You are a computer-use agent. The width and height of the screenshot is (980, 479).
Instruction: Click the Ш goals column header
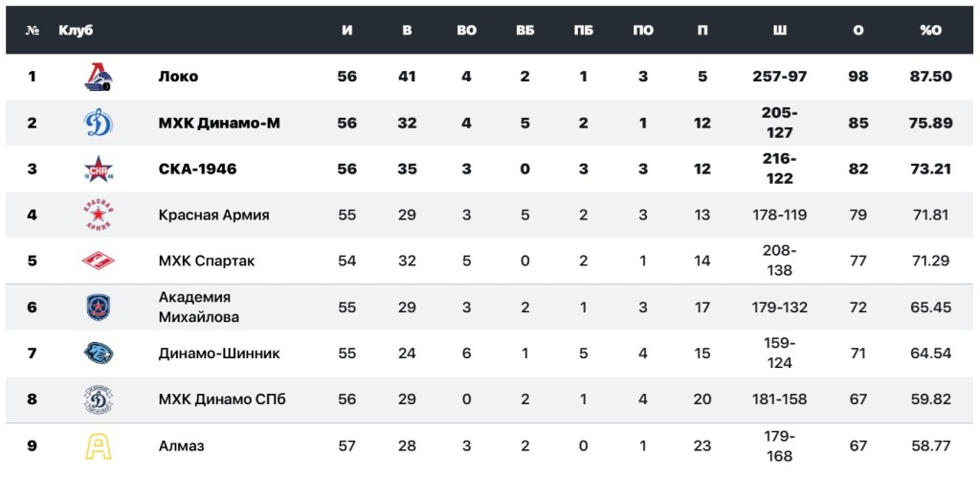[x=780, y=31]
